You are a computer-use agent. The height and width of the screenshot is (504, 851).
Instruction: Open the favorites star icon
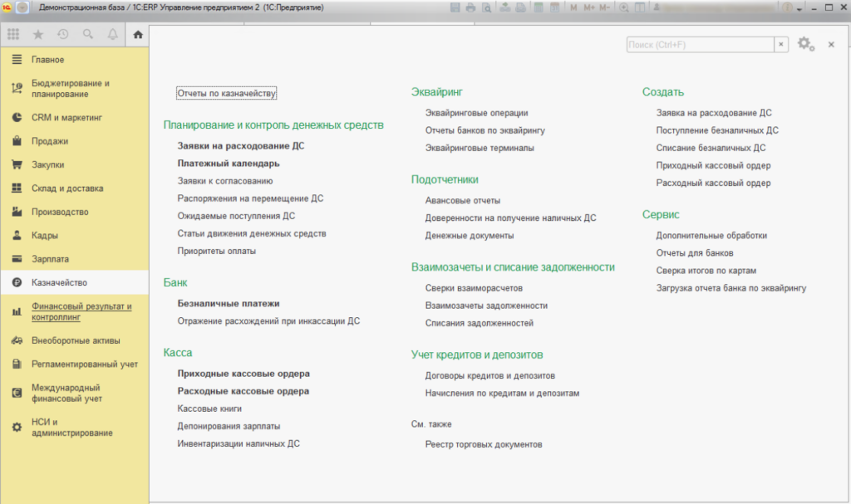37,34
